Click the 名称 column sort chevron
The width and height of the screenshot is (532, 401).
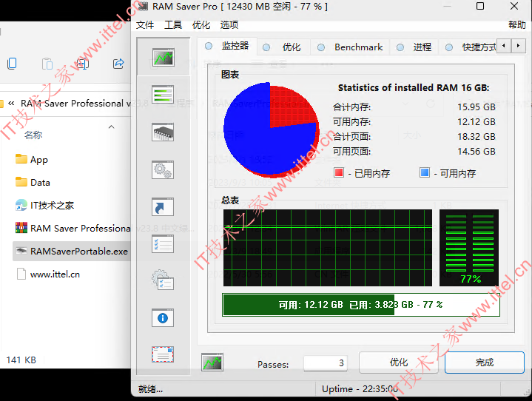[x=111, y=127]
